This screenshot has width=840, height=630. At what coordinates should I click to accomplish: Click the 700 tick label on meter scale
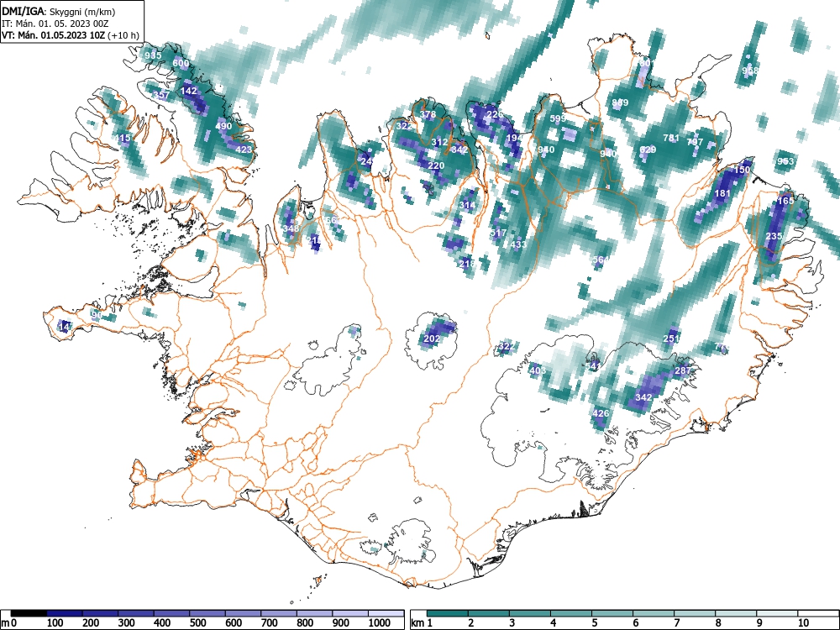coord(269,623)
